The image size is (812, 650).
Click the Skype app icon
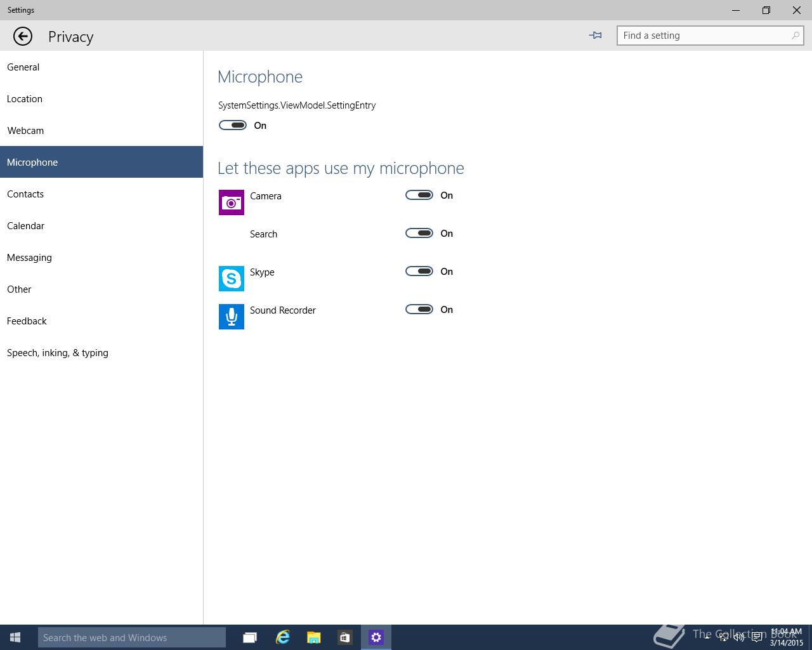click(232, 279)
